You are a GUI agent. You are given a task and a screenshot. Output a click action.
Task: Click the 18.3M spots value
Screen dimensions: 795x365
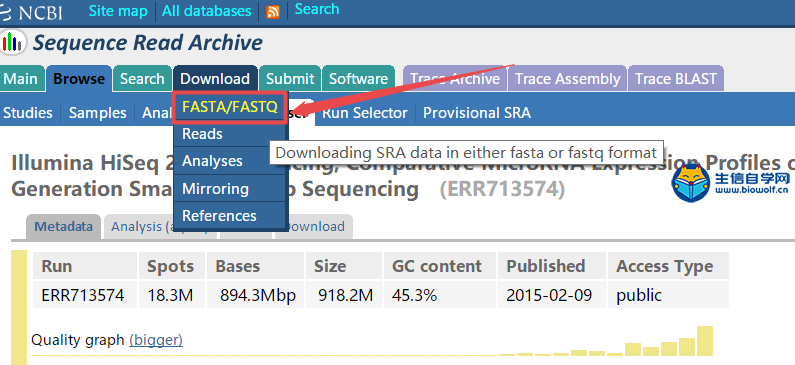click(x=170, y=295)
